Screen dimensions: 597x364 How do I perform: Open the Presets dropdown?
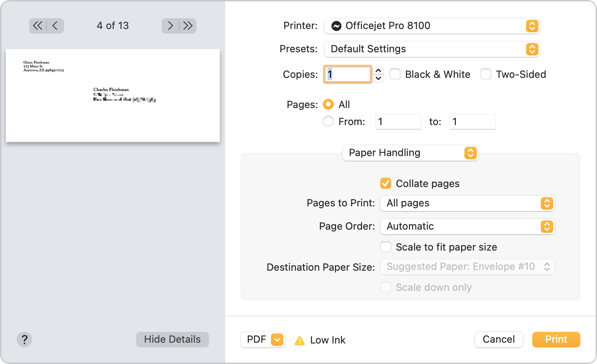431,49
